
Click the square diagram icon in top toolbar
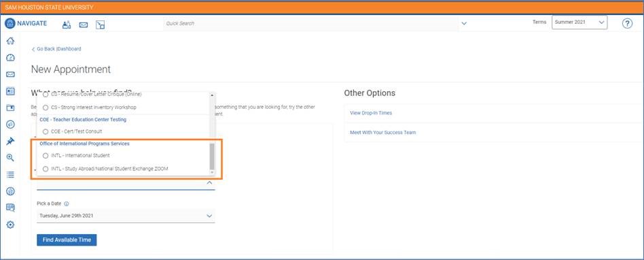click(101, 25)
